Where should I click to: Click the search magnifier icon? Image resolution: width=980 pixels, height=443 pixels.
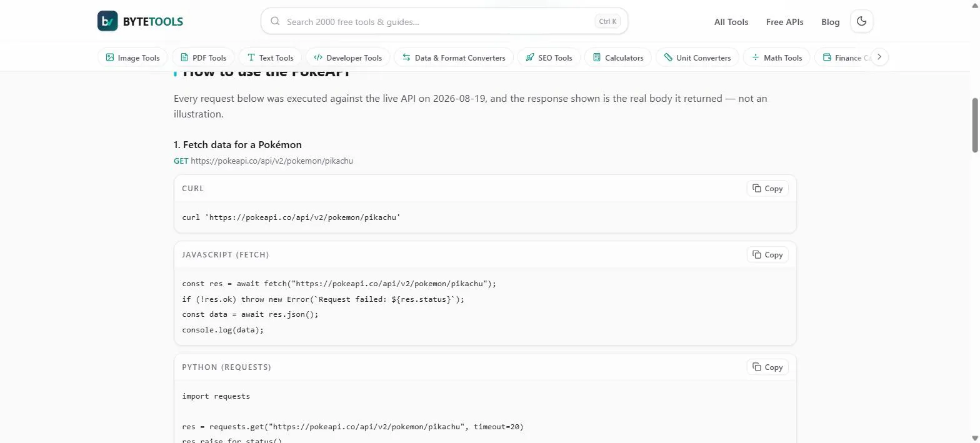coord(275,21)
